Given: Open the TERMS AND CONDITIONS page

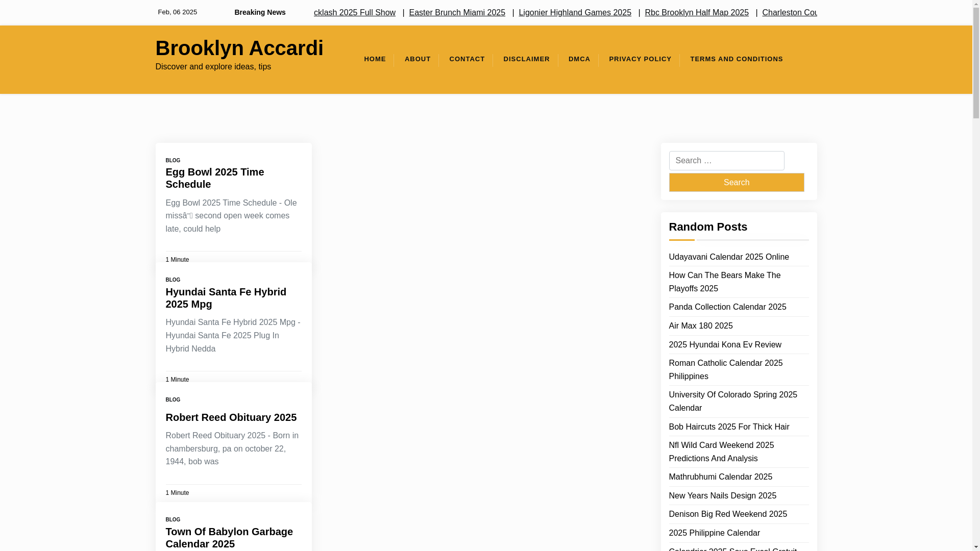Looking at the screenshot, I should click(736, 59).
